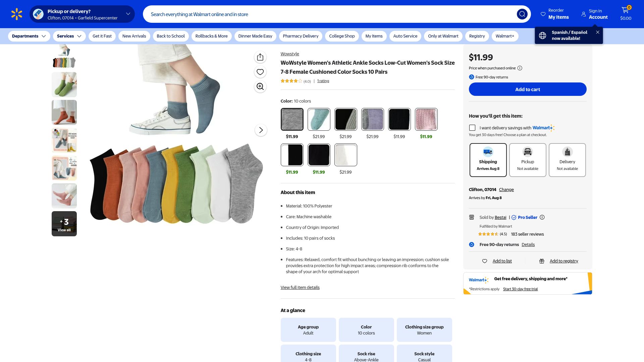View the green socks thumbnail
Image resolution: width=644 pixels, height=362 pixels.
coord(64,85)
